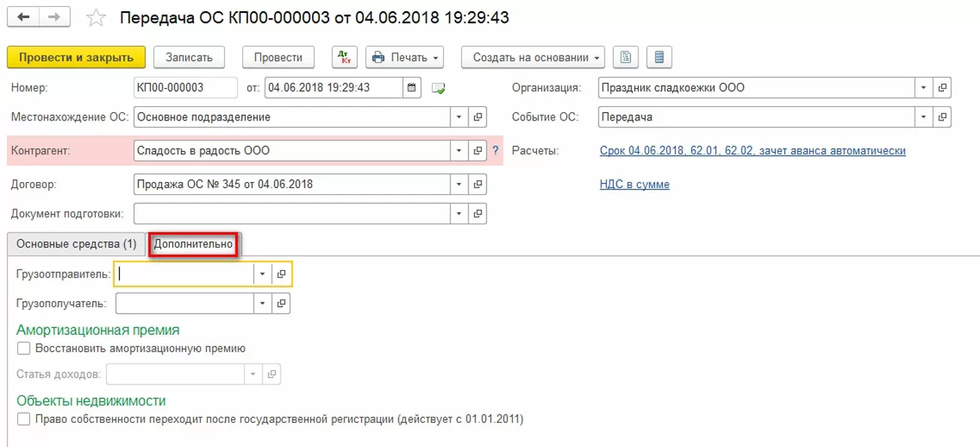Select the Дополнительно tab

[193, 244]
